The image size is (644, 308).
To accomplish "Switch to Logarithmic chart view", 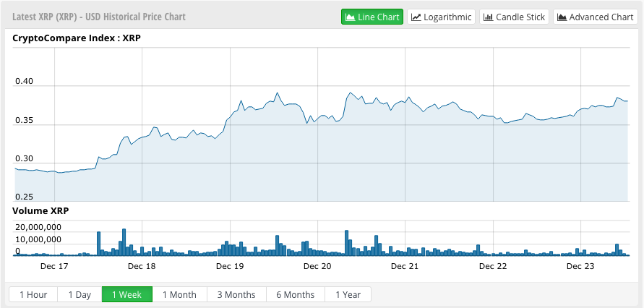I will coord(442,17).
